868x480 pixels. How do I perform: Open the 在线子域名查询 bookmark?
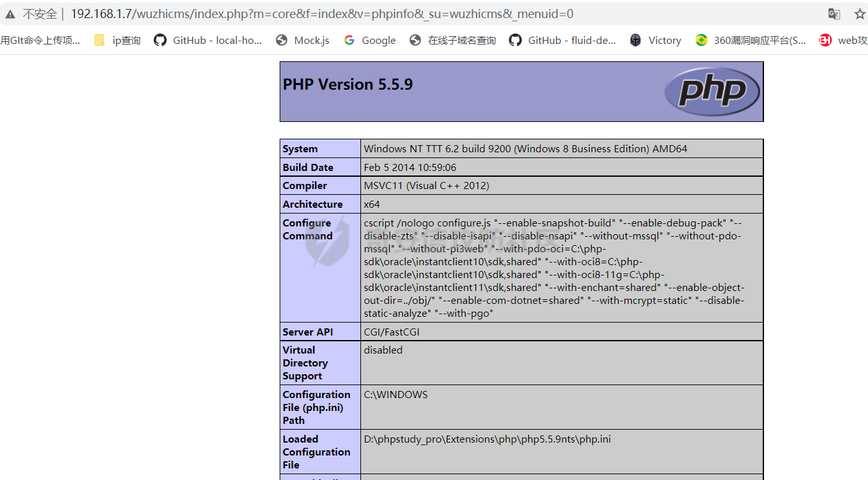453,40
